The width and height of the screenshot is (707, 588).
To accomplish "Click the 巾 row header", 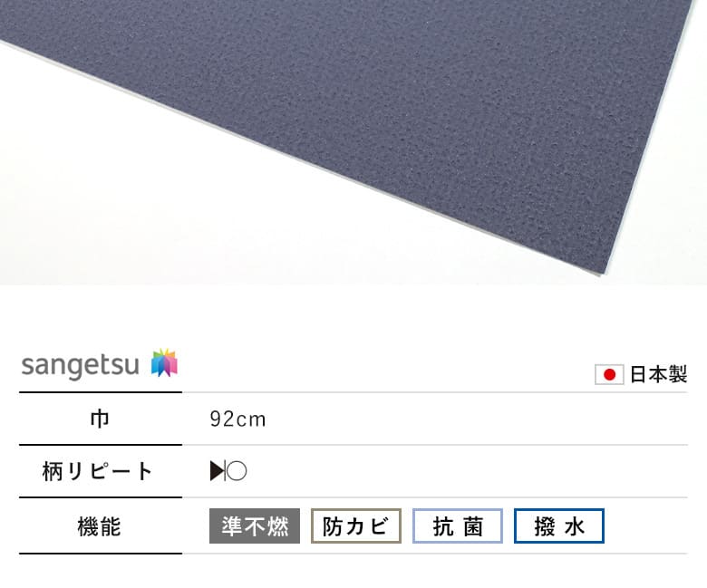I will (100, 419).
